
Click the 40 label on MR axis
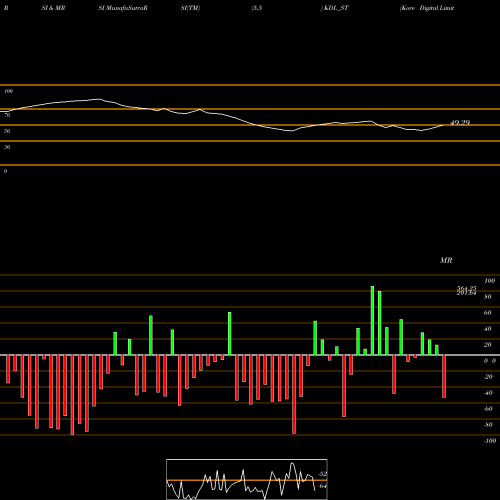(488, 329)
